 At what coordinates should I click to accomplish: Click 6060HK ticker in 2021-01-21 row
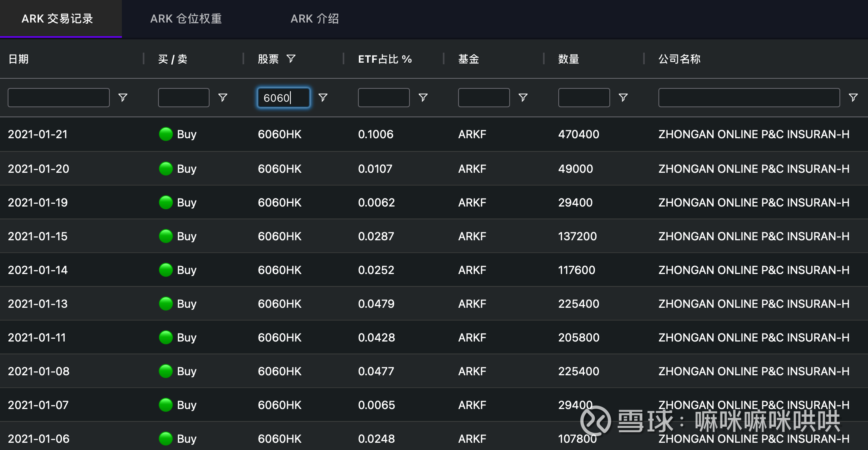280,134
